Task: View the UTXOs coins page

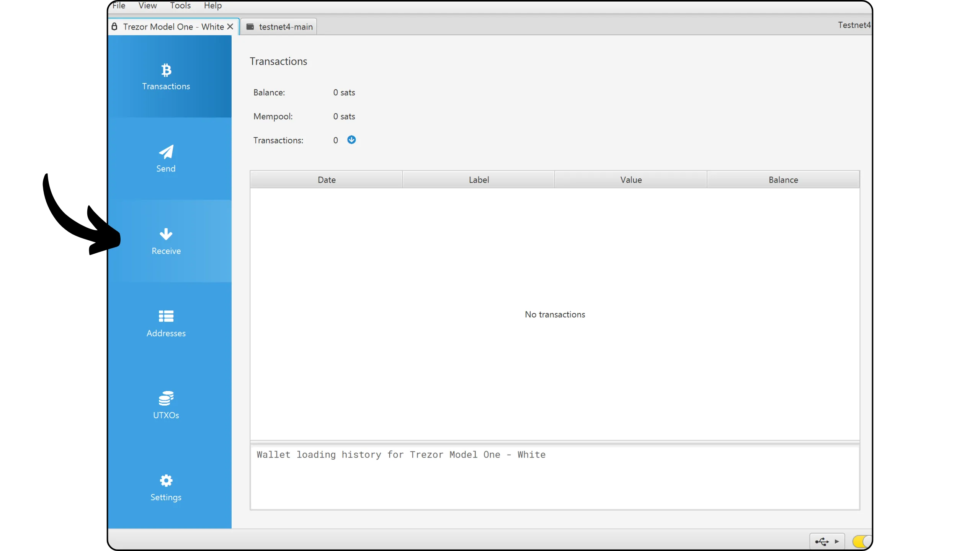Action: (x=166, y=406)
